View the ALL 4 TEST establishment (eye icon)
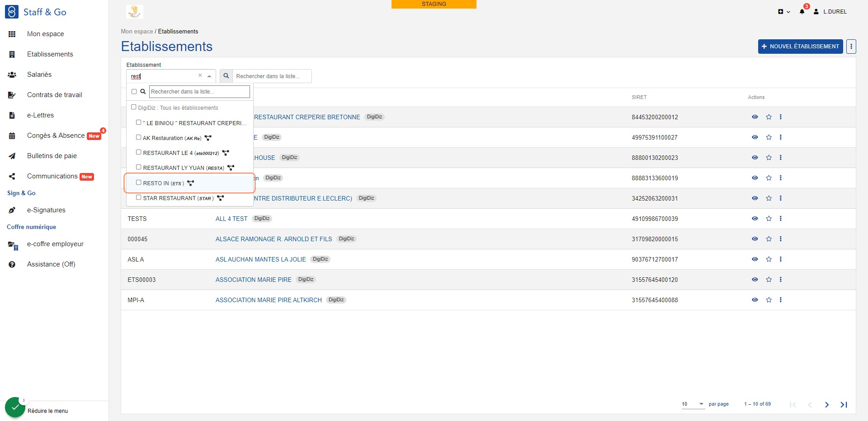This screenshot has width=868, height=421. [x=755, y=219]
